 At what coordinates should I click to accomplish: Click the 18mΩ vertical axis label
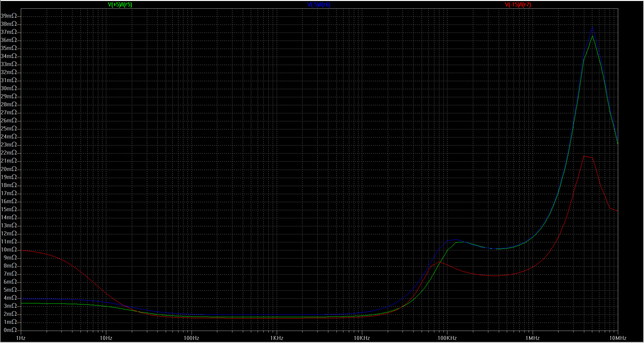pos(9,185)
